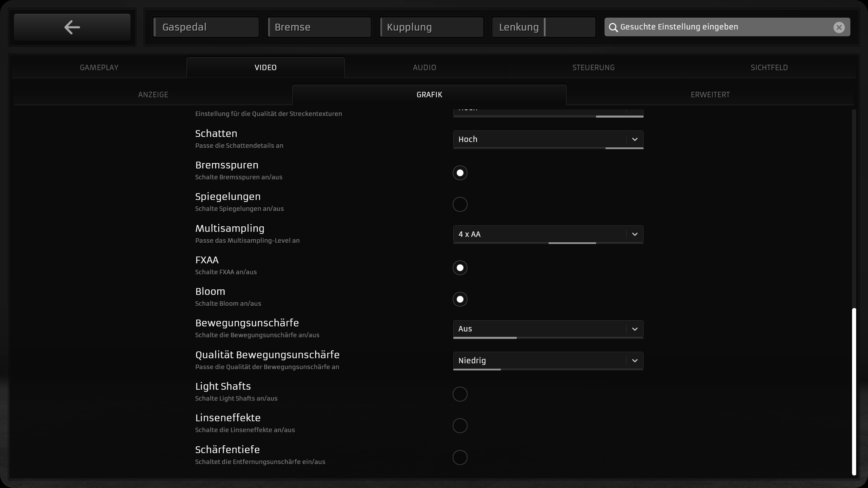
Task: Click the back arrow button
Action: (x=72, y=27)
